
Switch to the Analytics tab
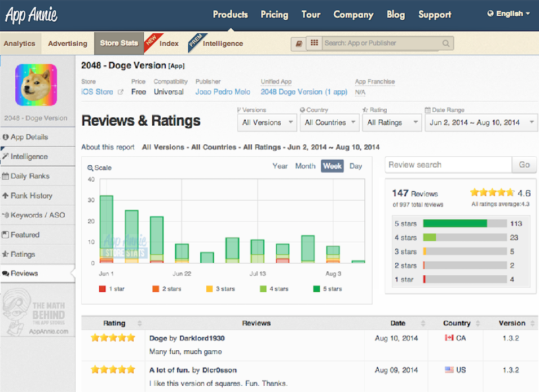20,43
